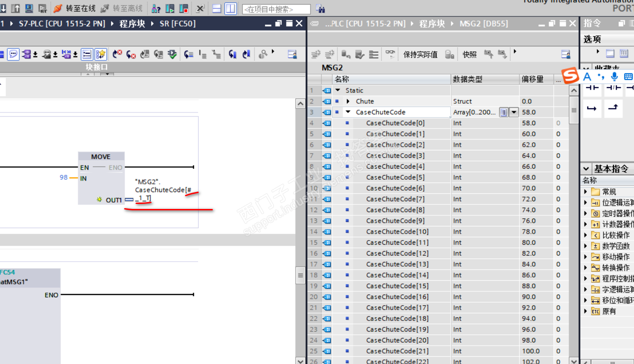Click the 程序块 breadcrumb in FC50 editor title
The width and height of the screenshot is (634, 364).
coord(132,23)
